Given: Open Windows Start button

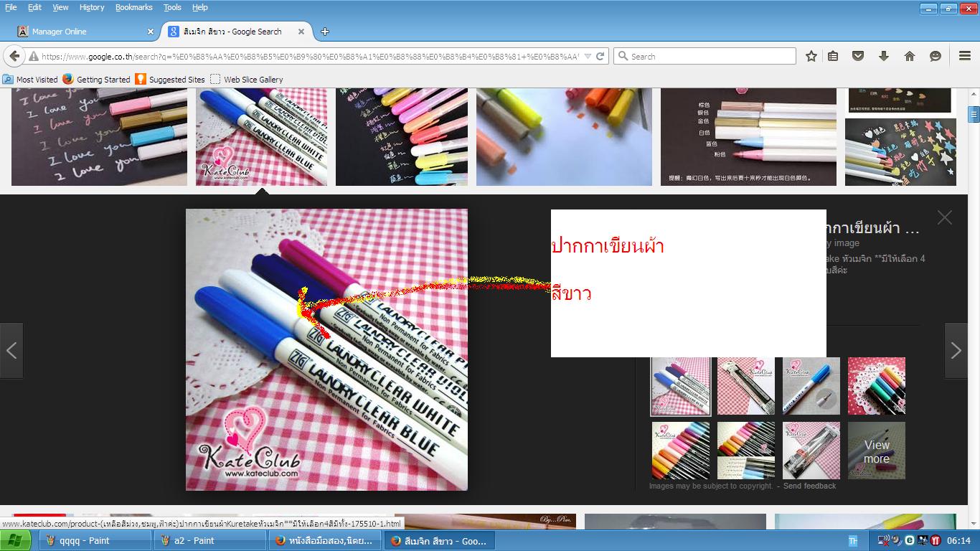Looking at the screenshot, I should 16,541.
